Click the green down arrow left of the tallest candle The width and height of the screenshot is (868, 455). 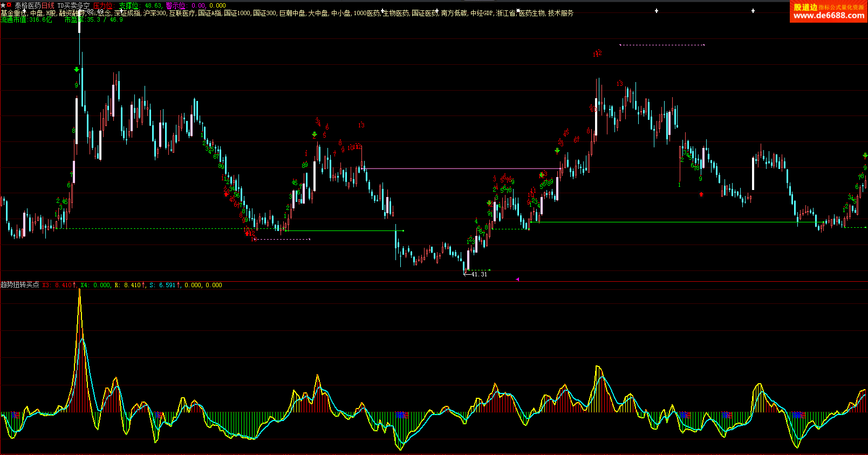pyautogui.click(x=77, y=70)
